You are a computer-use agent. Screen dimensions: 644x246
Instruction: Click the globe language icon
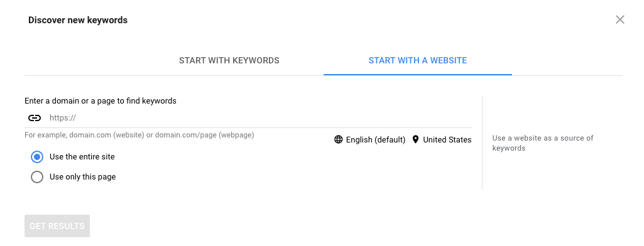tap(339, 139)
